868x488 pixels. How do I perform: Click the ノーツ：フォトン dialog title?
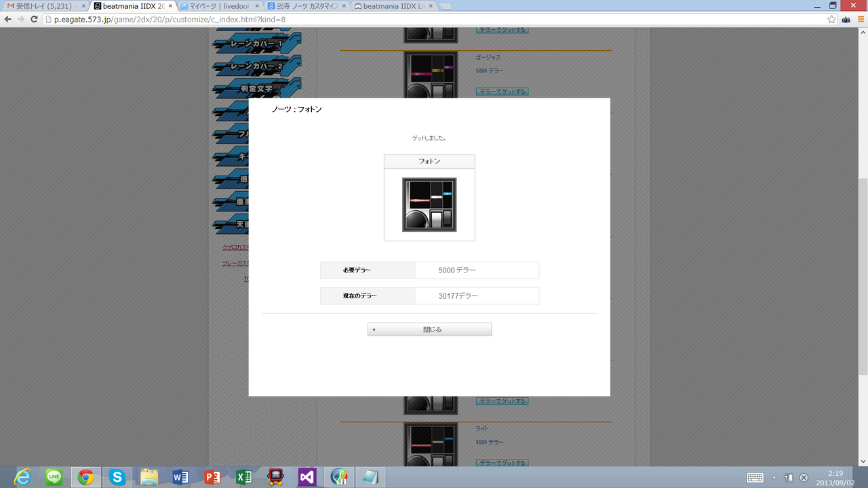click(x=296, y=109)
